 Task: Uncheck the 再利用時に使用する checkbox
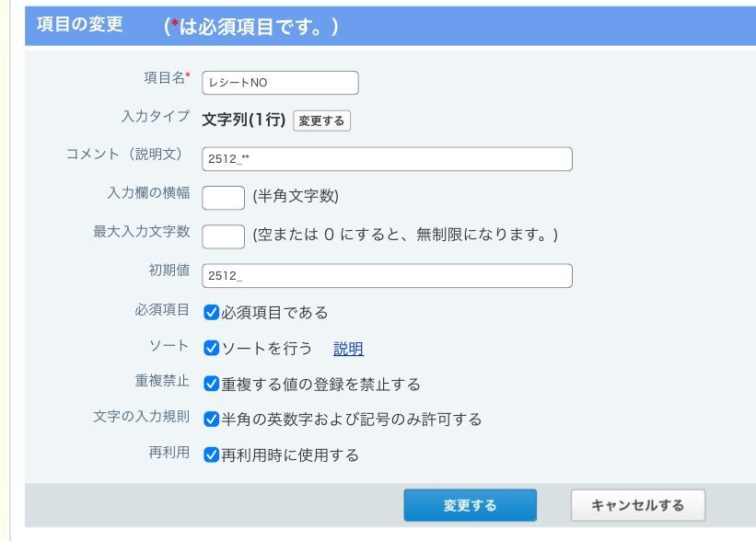[212, 455]
